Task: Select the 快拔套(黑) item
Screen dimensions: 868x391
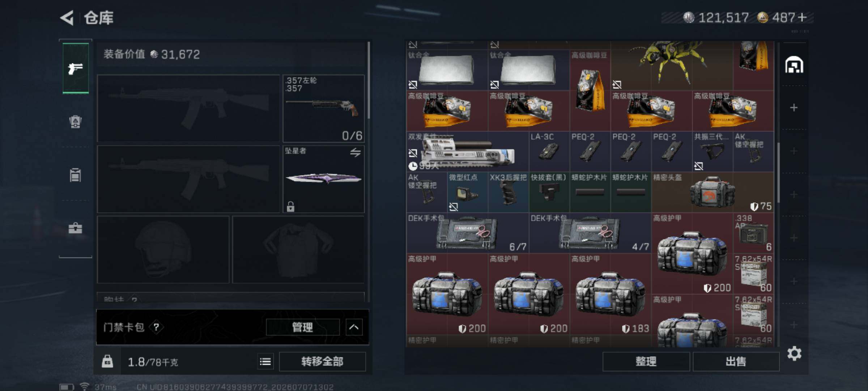Action: point(549,192)
